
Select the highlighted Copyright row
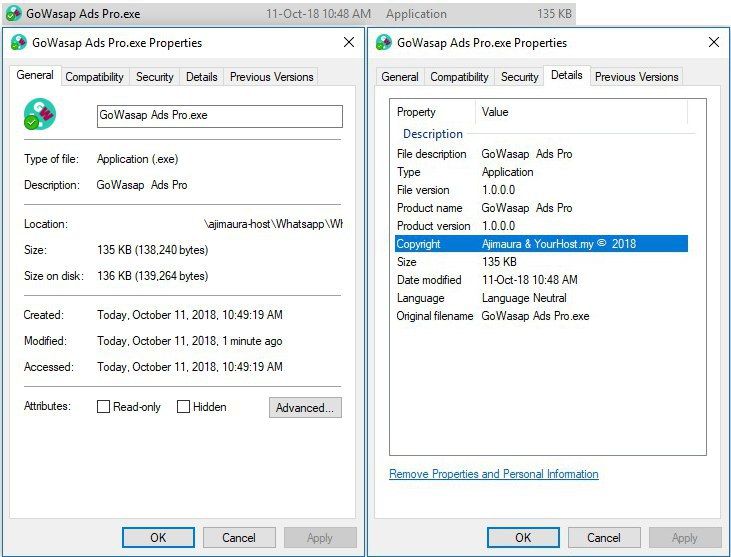click(541, 244)
